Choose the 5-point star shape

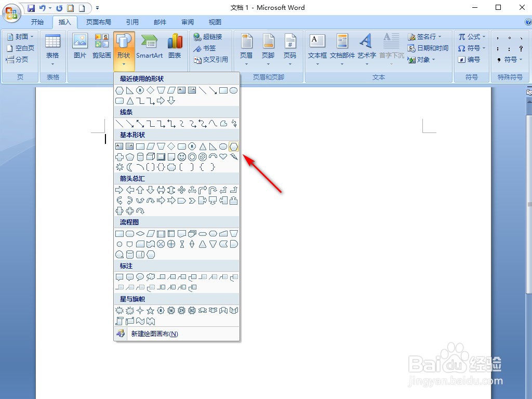[x=151, y=311]
